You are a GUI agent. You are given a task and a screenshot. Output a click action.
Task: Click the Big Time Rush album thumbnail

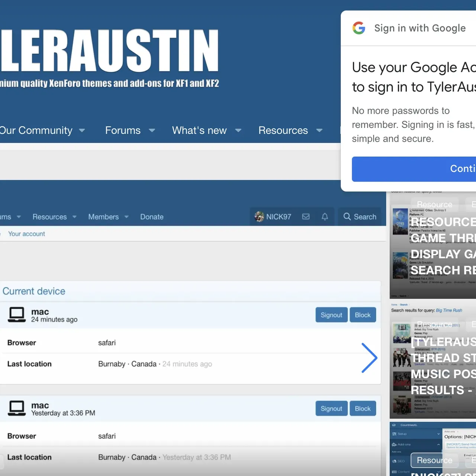(x=401, y=334)
